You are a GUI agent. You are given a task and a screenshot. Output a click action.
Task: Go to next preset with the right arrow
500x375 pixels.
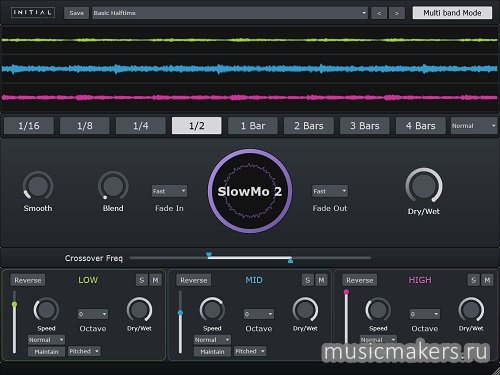[397, 13]
